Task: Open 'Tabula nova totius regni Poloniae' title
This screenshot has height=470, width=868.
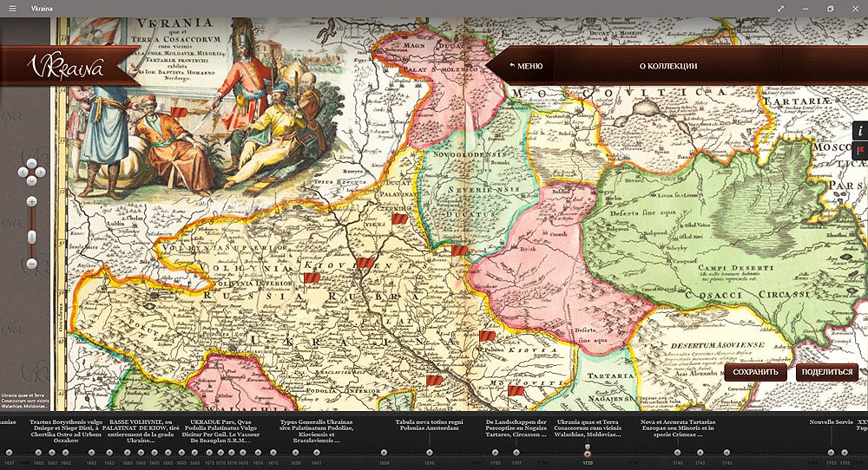Action: pyautogui.click(x=429, y=425)
